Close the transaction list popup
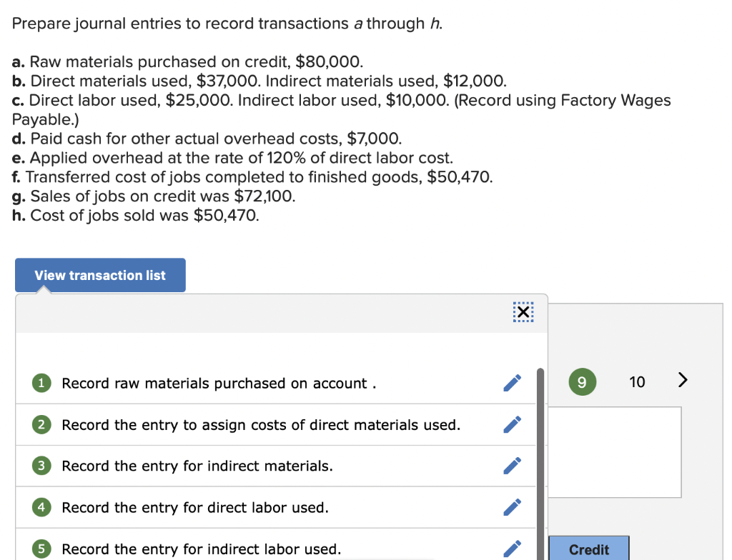Image resolution: width=732 pixels, height=560 pixels. point(523,312)
